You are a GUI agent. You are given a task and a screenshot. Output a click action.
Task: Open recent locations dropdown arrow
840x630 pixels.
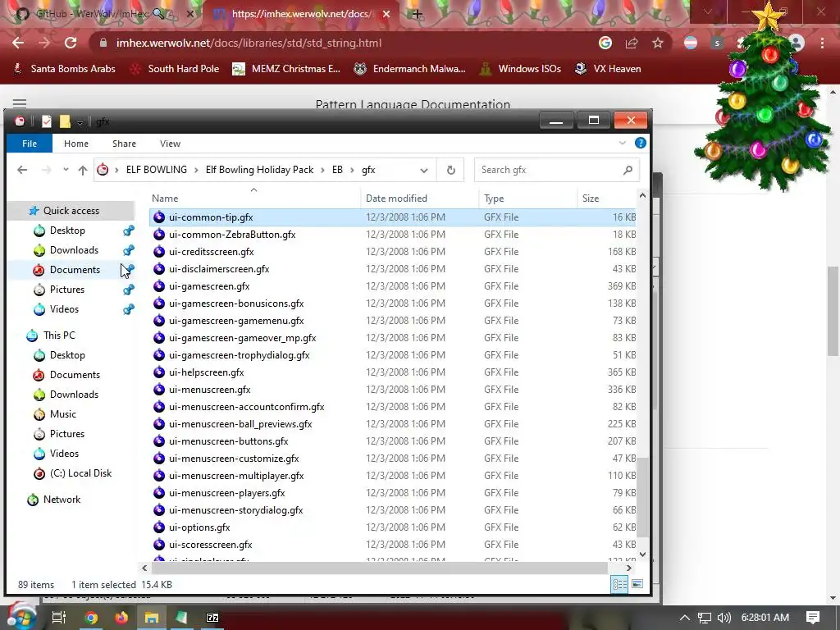66,170
